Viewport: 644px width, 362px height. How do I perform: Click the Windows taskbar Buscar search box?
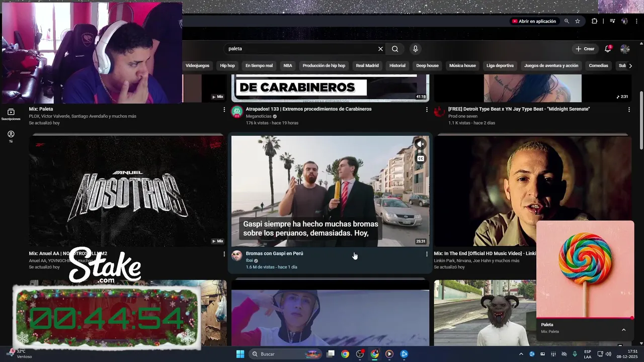tap(286, 354)
